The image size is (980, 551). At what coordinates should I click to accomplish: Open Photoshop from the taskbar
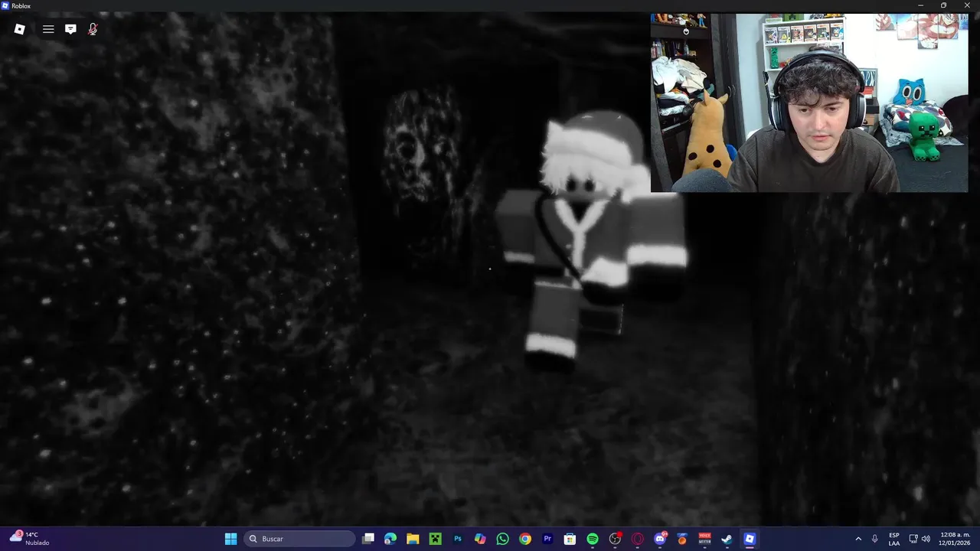(x=458, y=539)
